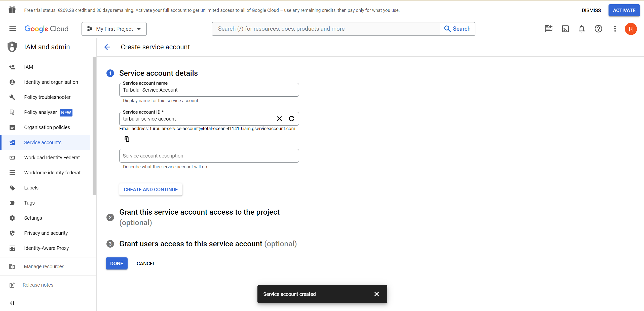Click the copy service account email icon
Image resolution: width=644 pixels, height=311 pixels.
click(127, 138)
